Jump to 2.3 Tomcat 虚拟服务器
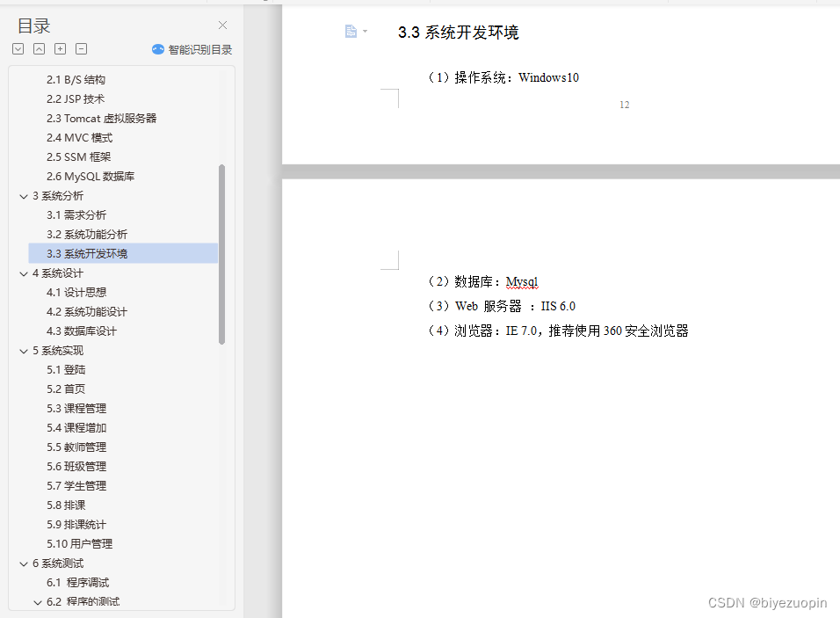Viewport: 840px width, 618px height. [x=101, y=119]
